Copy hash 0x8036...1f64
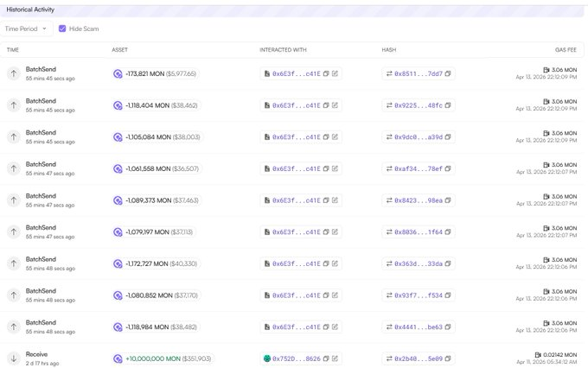This screenshot has height=368, width=588. point(448,232)
